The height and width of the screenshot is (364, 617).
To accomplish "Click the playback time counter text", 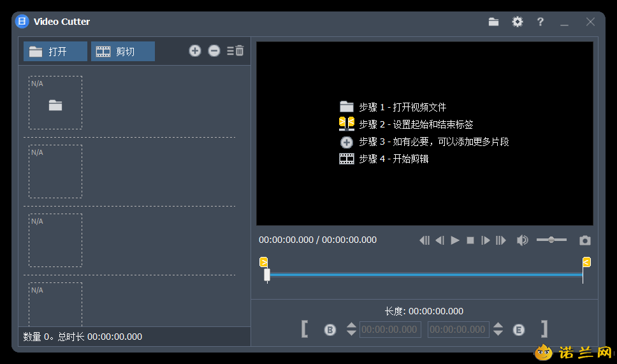I will (317, 240).
